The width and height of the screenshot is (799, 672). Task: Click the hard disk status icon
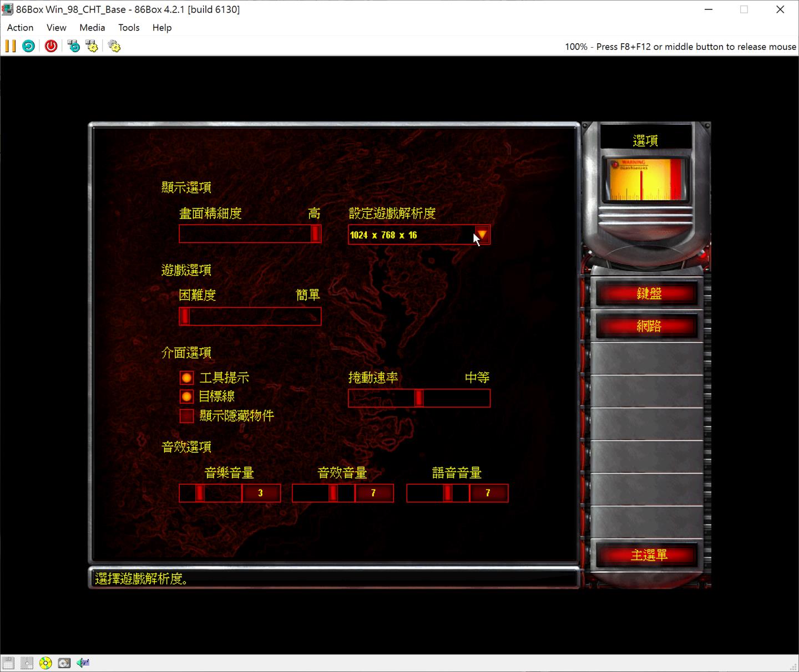pos(64,663)
